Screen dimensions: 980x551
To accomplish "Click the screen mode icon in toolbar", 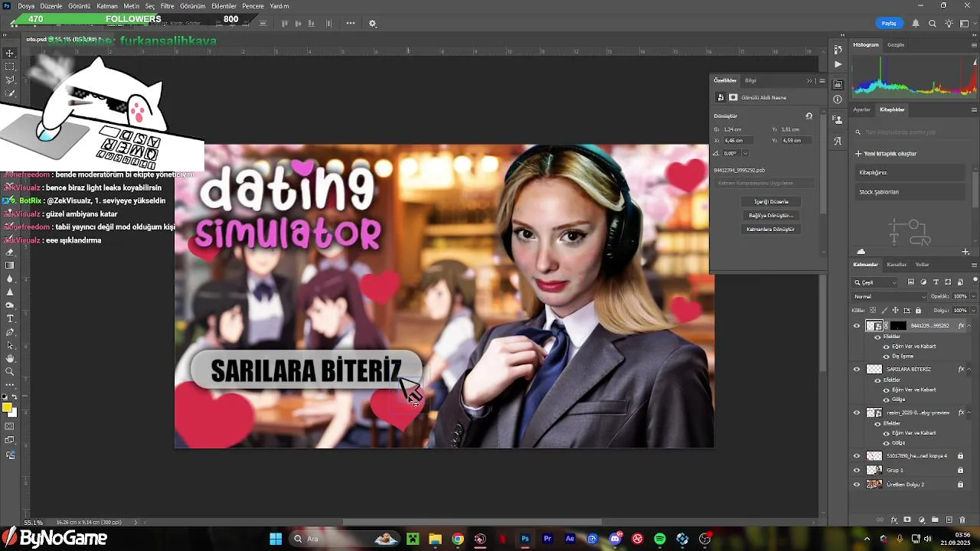I will coord(10,440).
